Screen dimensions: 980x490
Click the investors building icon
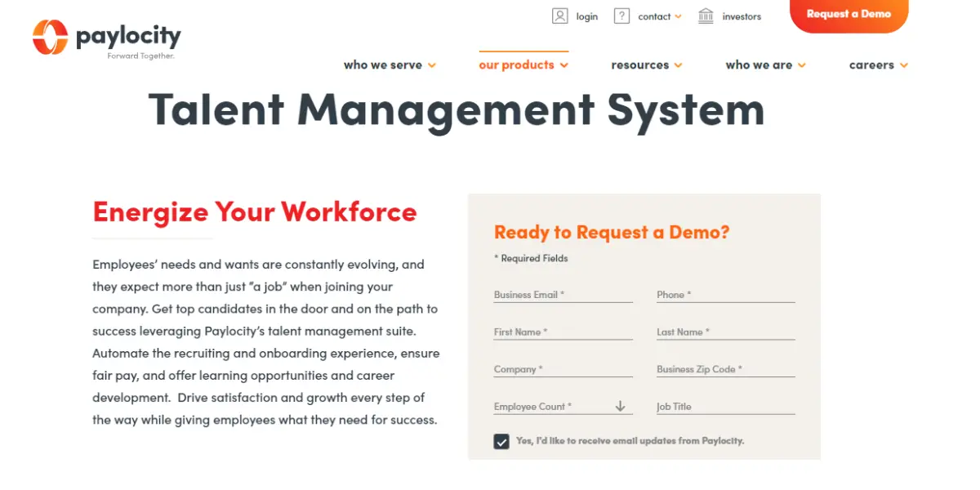click(706, 16)
